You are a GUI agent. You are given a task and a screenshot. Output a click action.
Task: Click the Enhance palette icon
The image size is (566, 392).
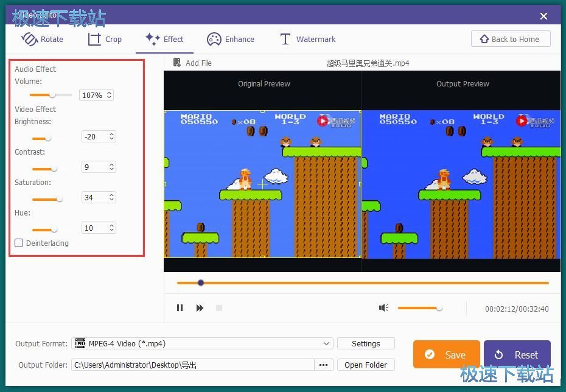point(214,39)
